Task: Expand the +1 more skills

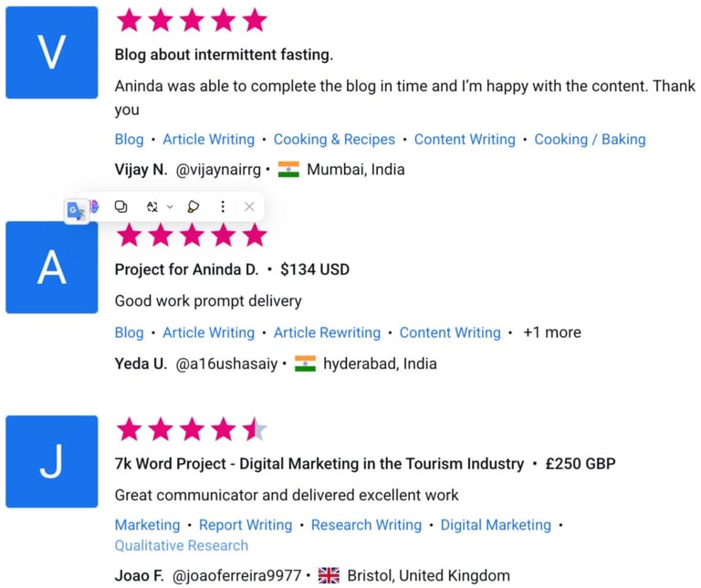Action: click(x=552, y=332)
